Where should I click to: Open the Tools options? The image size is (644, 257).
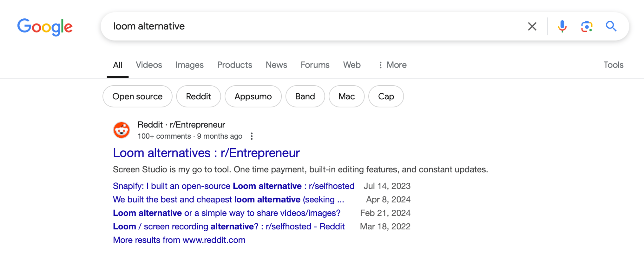coord(613,65)
